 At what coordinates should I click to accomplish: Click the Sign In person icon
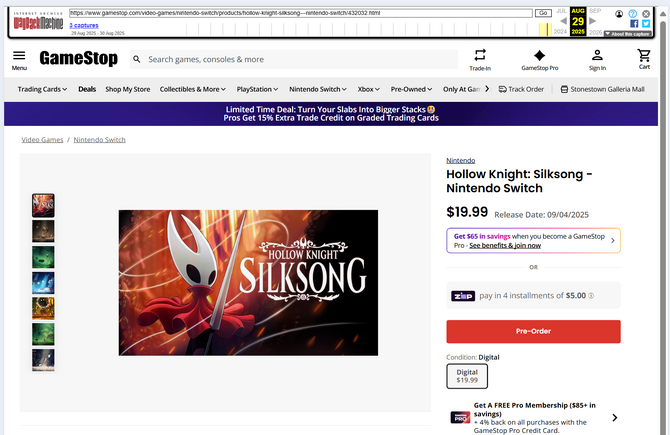pyautogui.click(x=597, y=55)
